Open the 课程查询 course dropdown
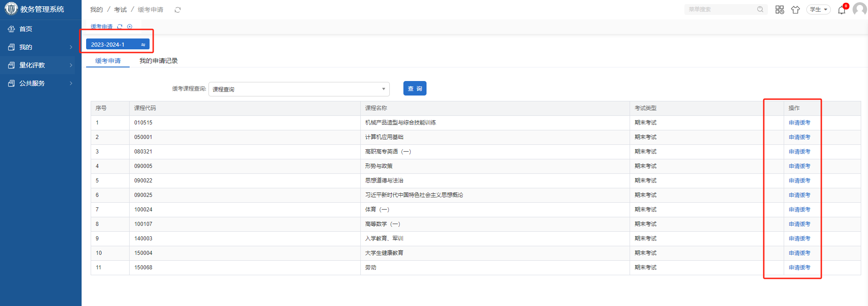Image resolution: width=868 pixels, height=306 pixels. [299, 89]
